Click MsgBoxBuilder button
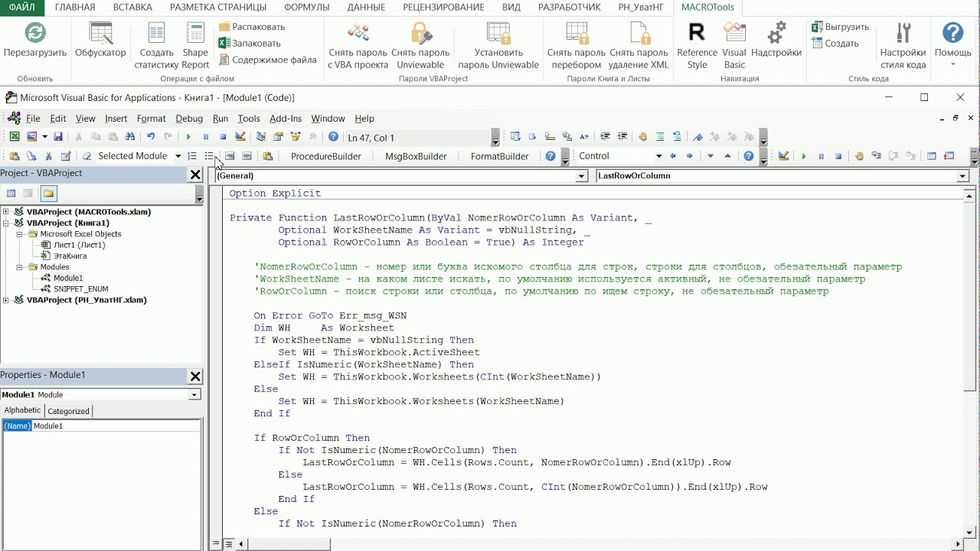 click(416, 156)
